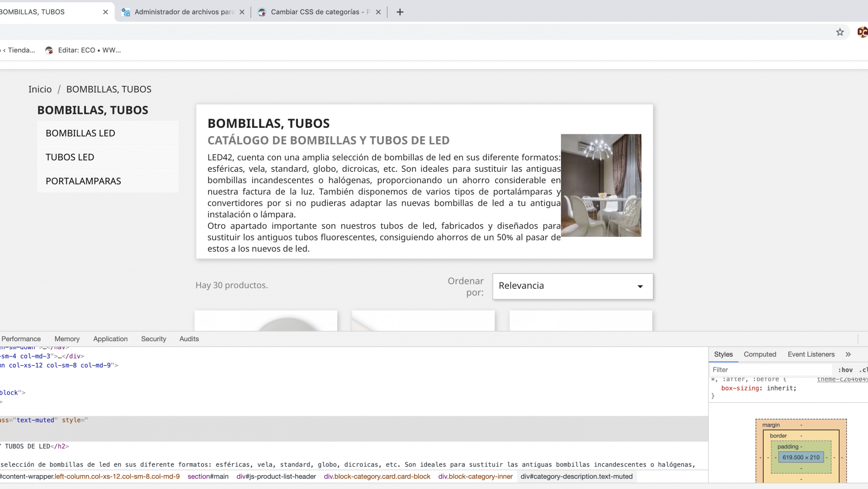868x489 pixels.
Task: Select section#main in the DOM breadcrumb
Action: 208,476
